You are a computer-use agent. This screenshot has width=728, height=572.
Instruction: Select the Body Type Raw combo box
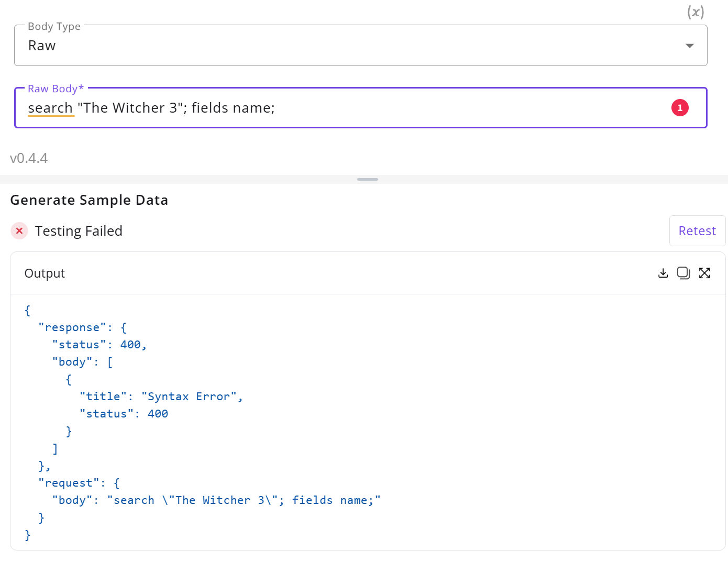coord(360,46)
